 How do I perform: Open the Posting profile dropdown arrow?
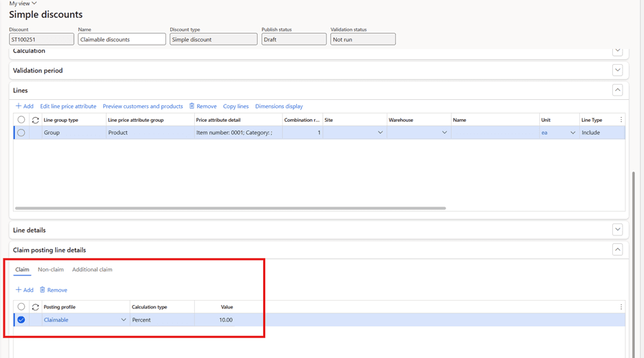tap(123, 320)
